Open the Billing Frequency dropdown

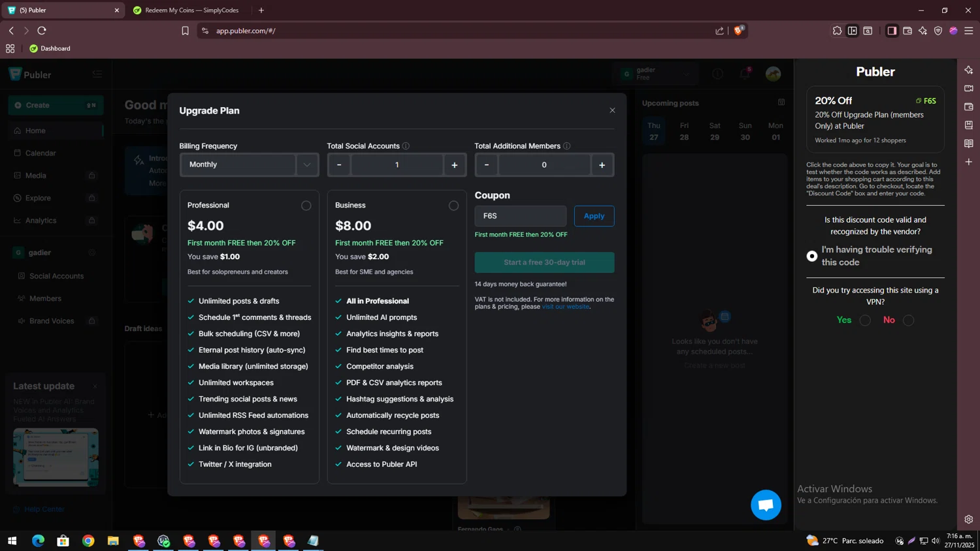249,165
